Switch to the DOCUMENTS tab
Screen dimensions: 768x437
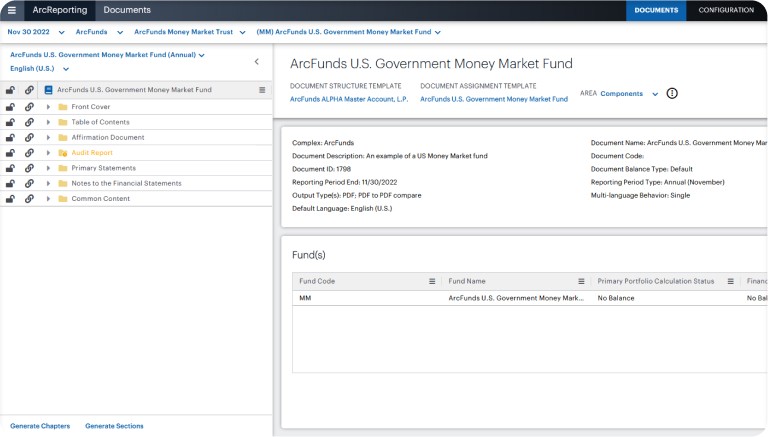click(x=656, y=10)
